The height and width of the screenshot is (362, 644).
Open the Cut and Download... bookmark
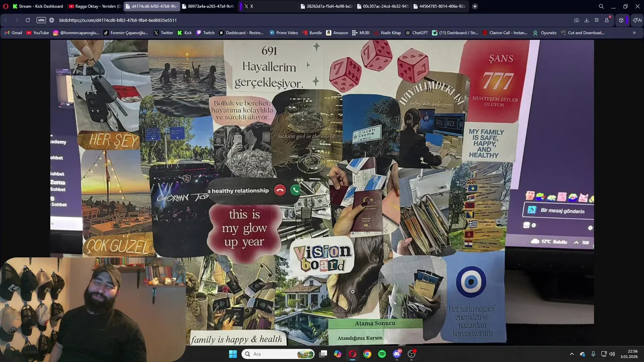[x=582, y=33]
